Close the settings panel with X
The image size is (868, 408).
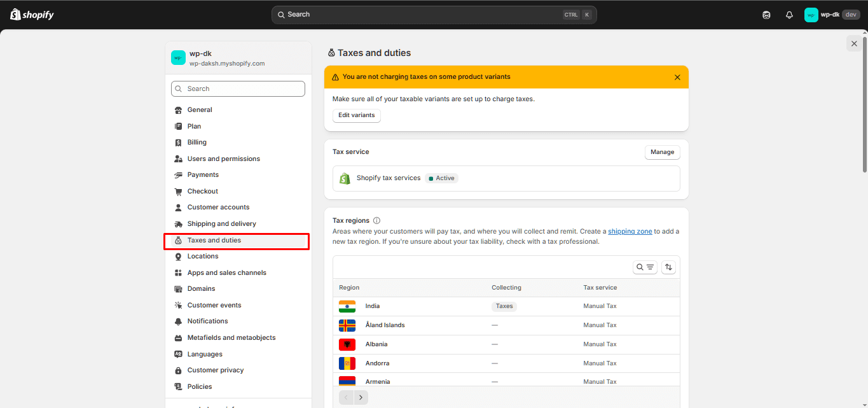point(854,43)
